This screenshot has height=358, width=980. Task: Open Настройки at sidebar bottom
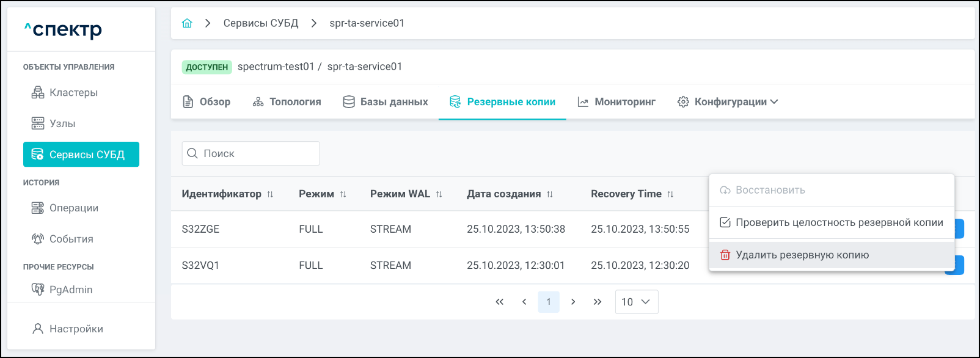pos(76,329)
